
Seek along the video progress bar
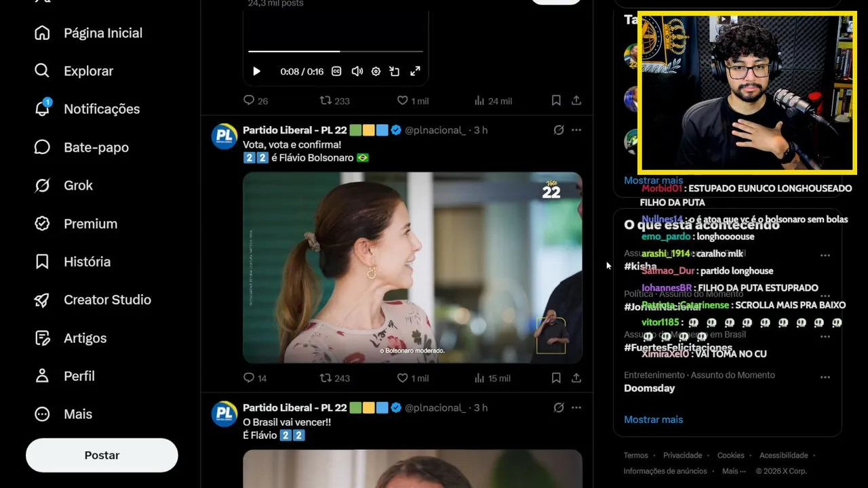coord(336,51)
